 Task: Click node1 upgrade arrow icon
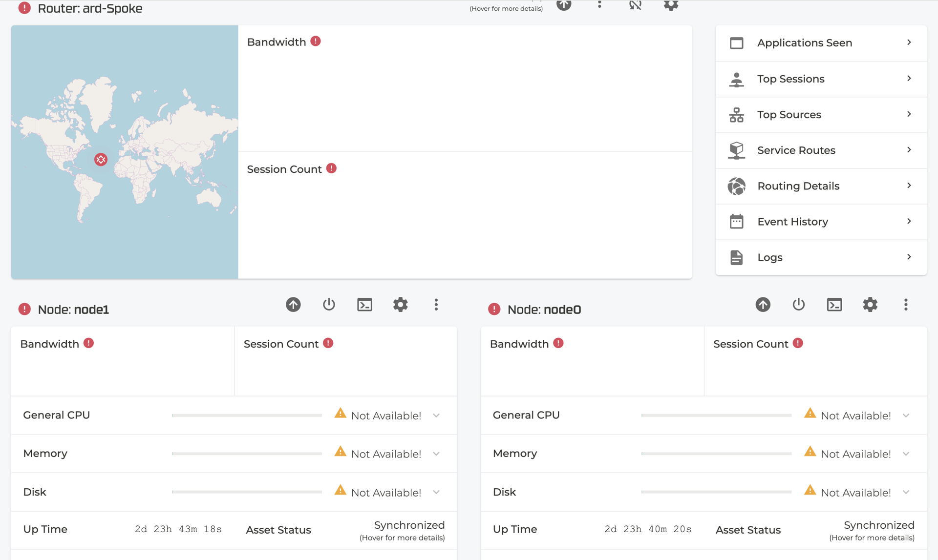[x=293, y=305]
